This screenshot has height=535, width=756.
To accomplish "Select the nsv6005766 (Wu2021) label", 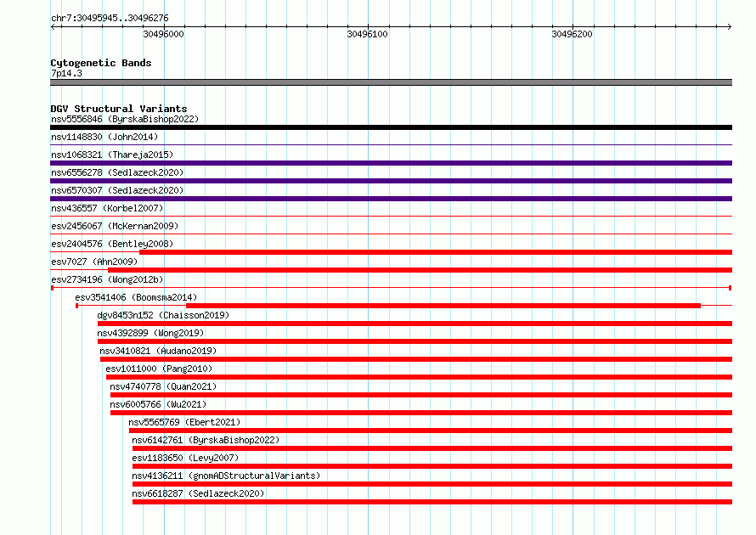I will [x=158, y=404].
